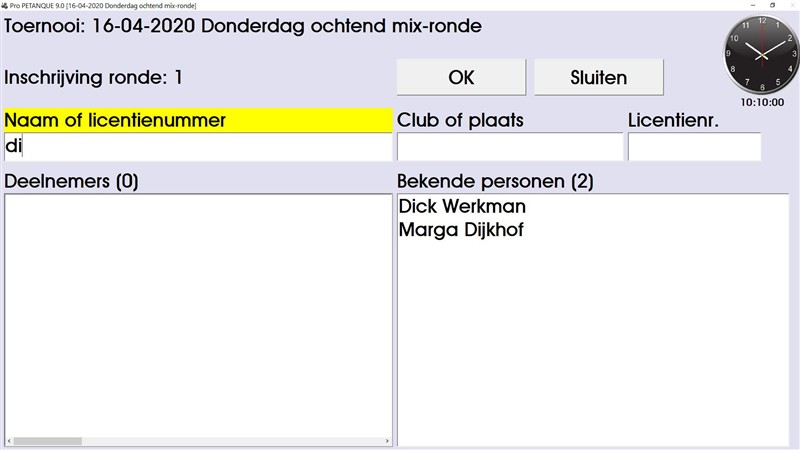Close the window via the X button
Viewport: 800px width, 450px height.
(x=792, y=5)
